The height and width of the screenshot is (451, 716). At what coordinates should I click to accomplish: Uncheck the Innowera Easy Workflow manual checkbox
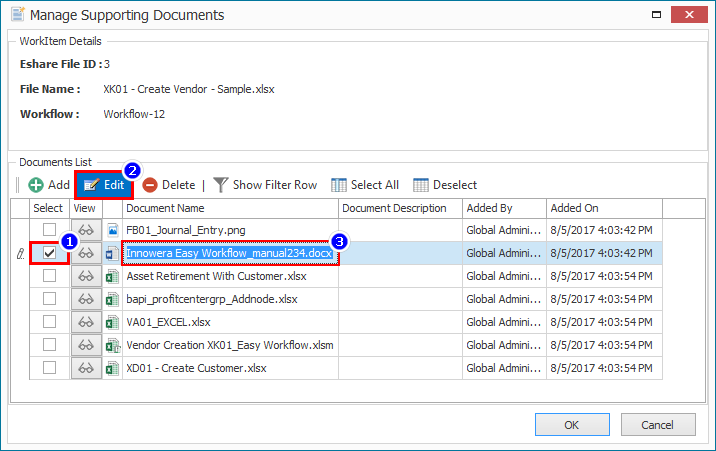click(49, 254)
